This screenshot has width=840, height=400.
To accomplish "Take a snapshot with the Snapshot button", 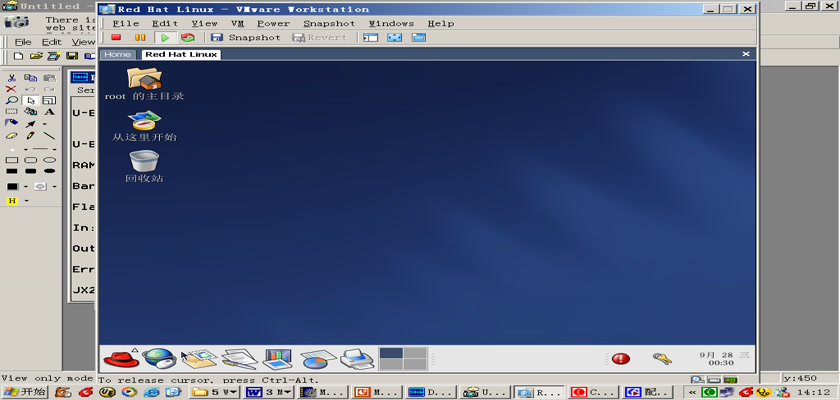I will (x=245, y=37).
